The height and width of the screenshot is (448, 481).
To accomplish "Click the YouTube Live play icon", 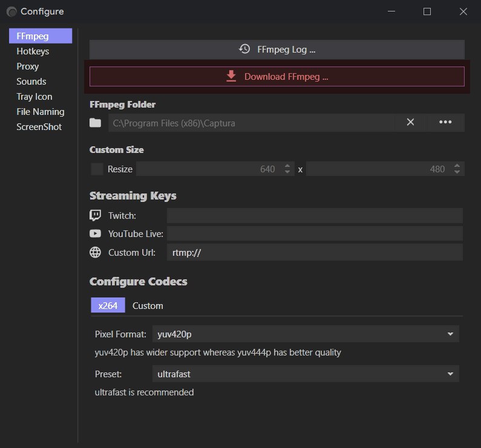I will 95,233.
